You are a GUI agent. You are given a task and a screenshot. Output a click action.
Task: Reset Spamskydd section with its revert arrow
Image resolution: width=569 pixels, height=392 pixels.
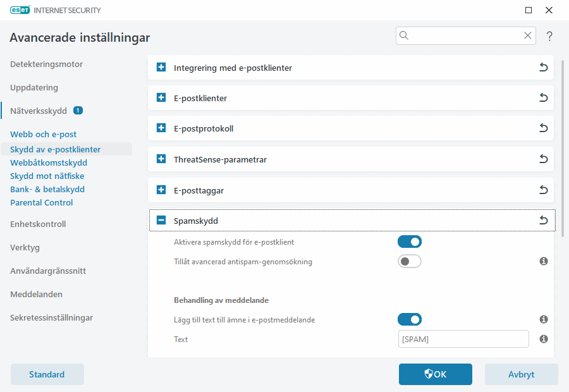(x=543, y=221)
